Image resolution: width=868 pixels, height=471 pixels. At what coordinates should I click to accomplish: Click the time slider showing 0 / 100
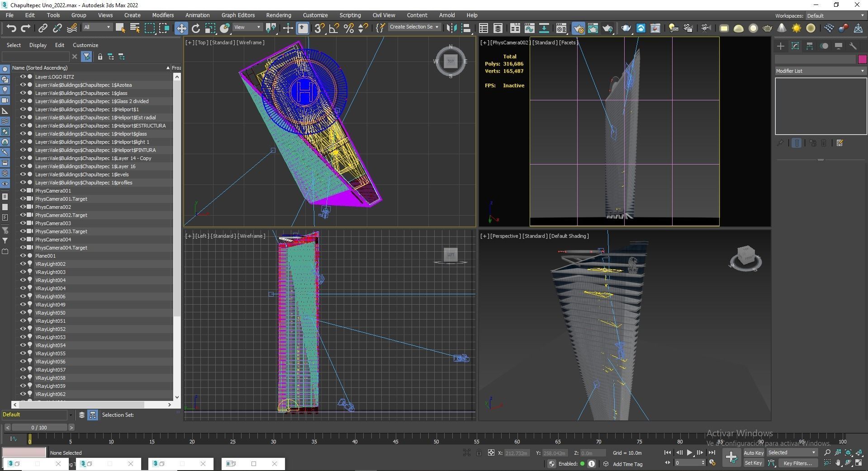[x=39, y=427]
